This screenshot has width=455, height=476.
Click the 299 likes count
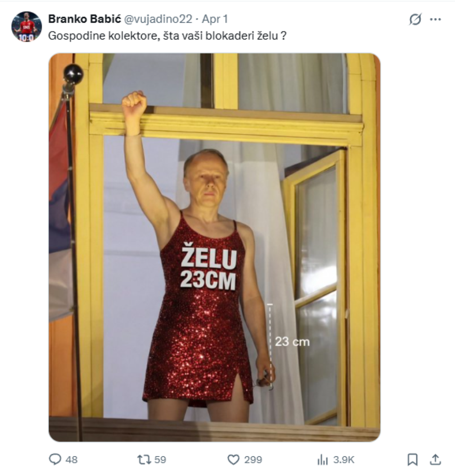point(253,460)
